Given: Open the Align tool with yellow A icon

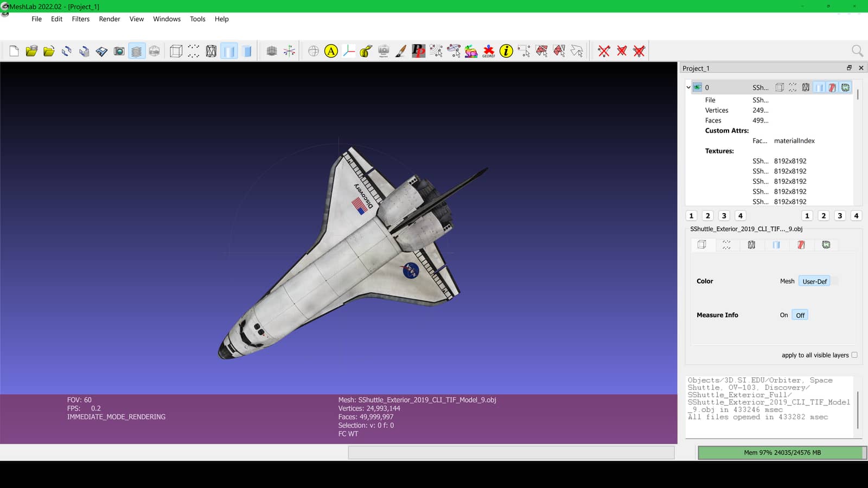Looking at the screenshot, I should (x=331, y=51).
